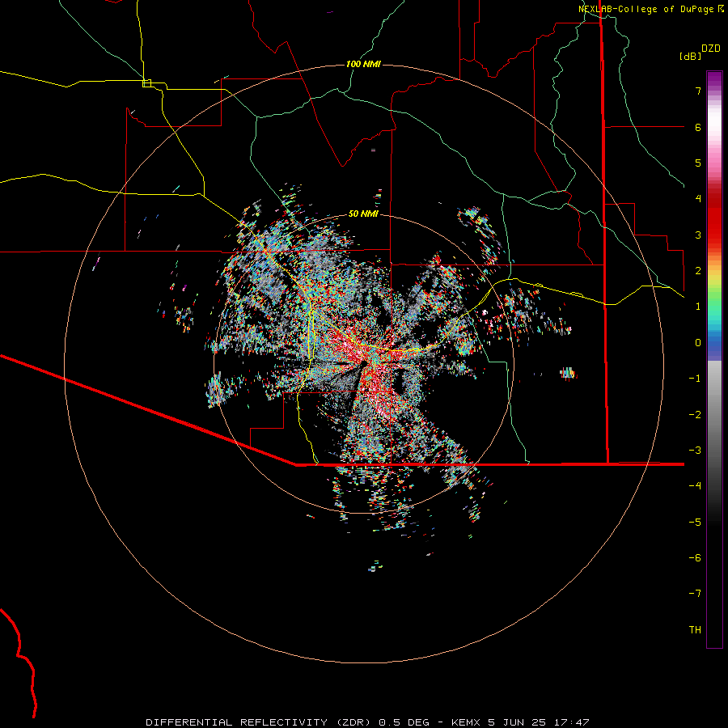The width and height of the screenshot is (728, 728).
Task: Click the differential reflectivity caption at bottom
Action: [x=367, y=722]
